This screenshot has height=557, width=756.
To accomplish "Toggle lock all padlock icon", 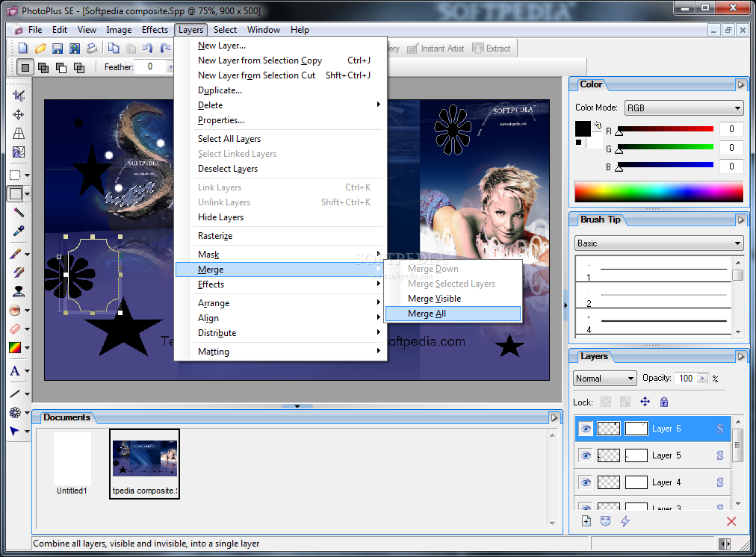I will click(x=664, y=402).
